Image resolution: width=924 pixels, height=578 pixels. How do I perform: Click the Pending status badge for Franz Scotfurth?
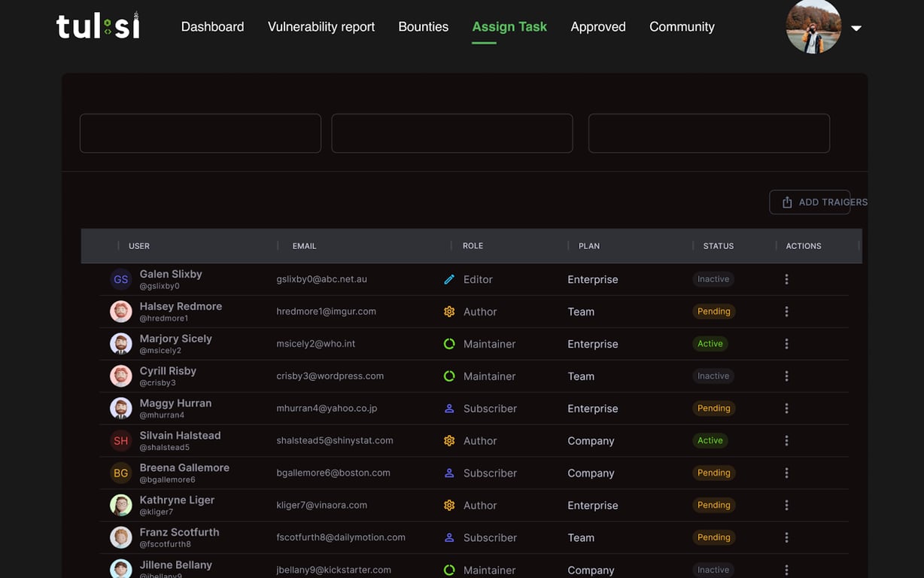713,537
